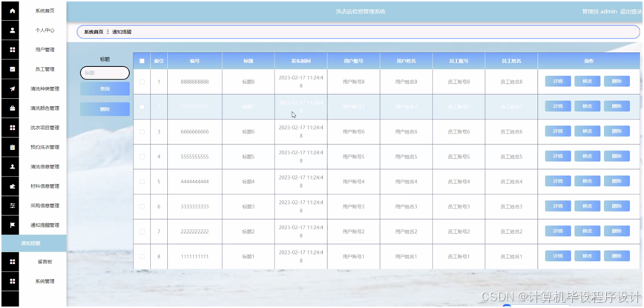644x308 pixels.
Task: Open 详情 for row 标题8
Action: [558, 82]
